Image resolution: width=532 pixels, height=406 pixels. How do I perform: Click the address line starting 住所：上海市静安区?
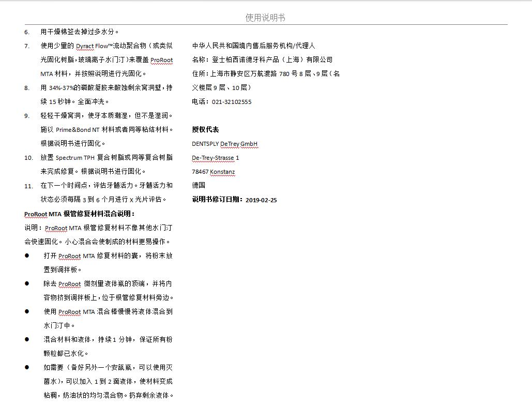(x=265, y=74)
